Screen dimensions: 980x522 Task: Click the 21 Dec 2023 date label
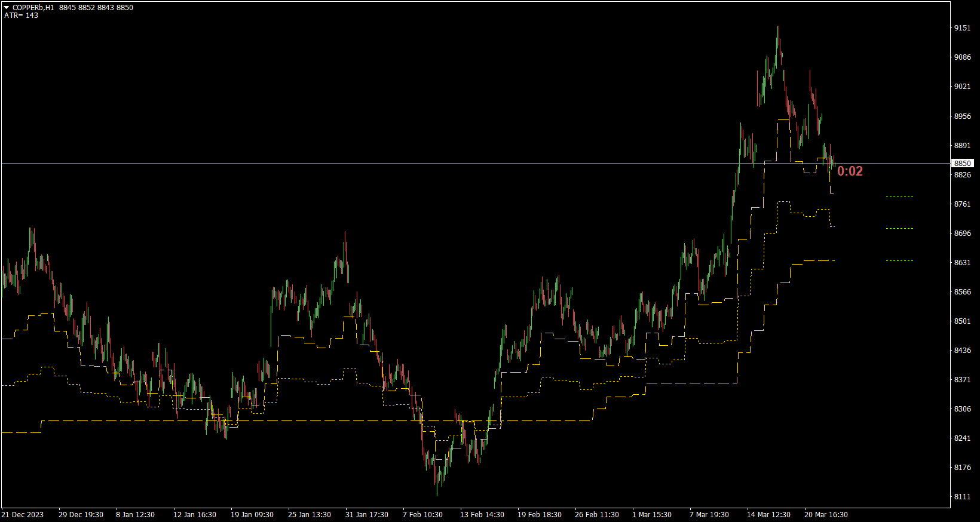23,515
